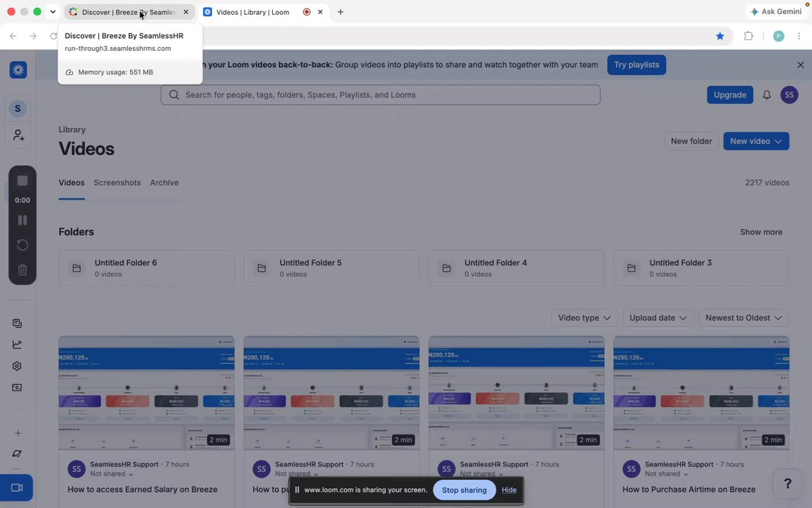Open the library stack icon in sidebar

[x=17, y=323]
